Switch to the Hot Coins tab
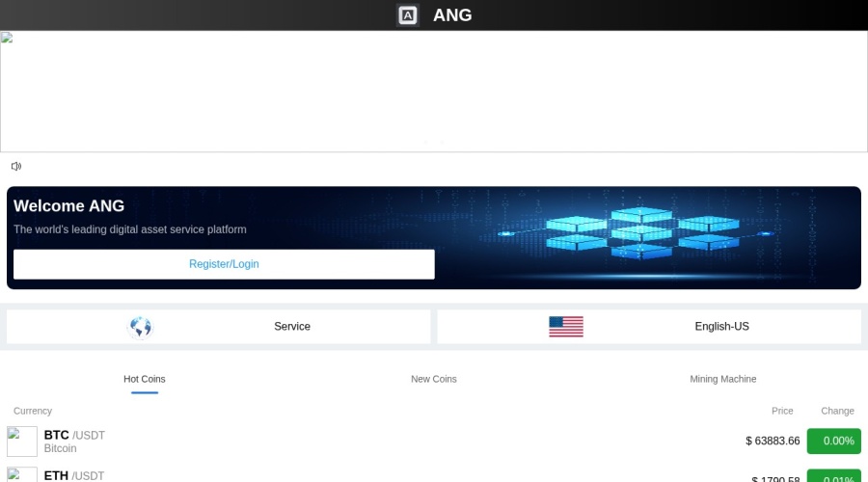 pyautogui.click(x=145, y=379)
